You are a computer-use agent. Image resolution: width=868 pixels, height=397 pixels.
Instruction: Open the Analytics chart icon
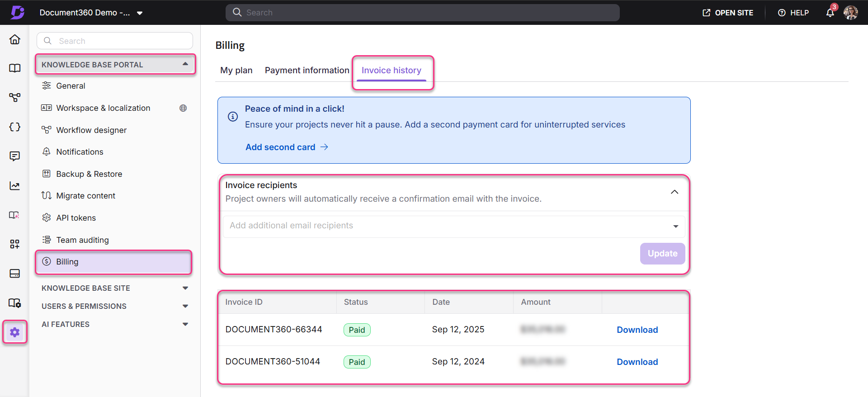(15, 185)
